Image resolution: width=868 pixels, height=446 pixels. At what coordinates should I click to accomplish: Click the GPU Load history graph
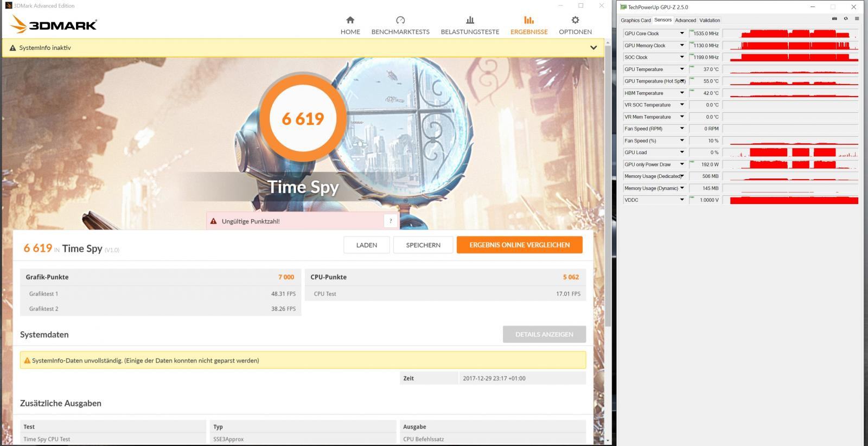[791, 152]
